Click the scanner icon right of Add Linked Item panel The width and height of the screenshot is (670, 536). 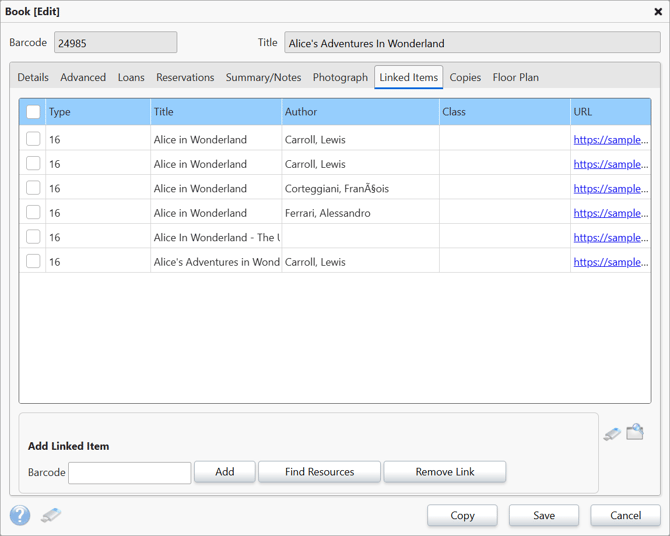[x=612, y=434]
